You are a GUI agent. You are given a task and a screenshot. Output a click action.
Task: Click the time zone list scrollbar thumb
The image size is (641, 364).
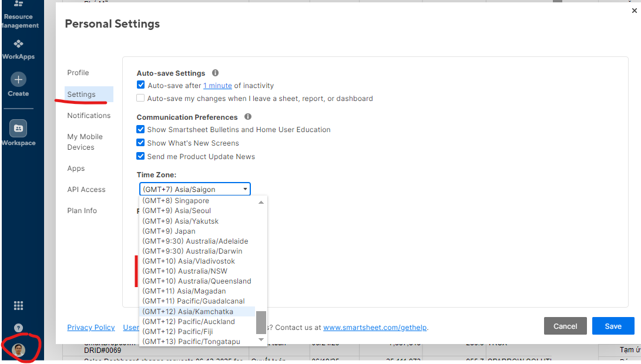(261, 322)
